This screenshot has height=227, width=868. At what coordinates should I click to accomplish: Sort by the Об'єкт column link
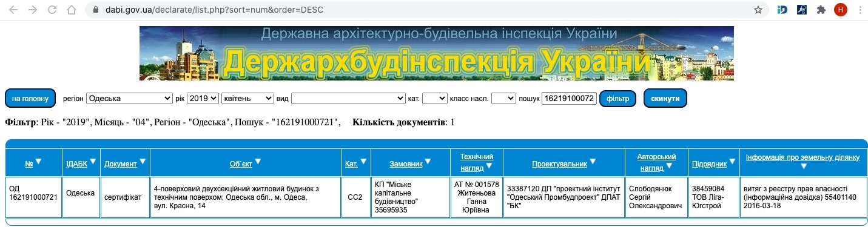coord(241,163)
